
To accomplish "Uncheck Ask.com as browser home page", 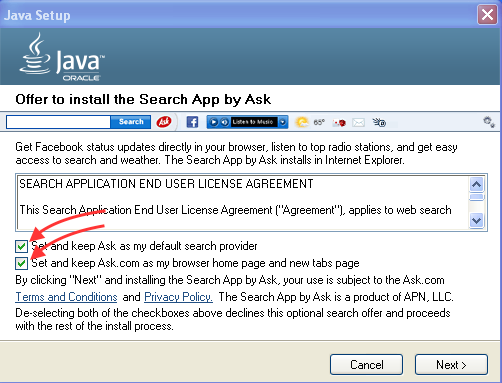I will (x=21, y=263).
